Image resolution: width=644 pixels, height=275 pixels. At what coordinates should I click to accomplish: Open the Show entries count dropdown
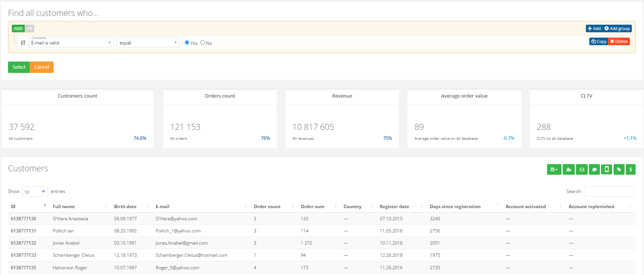(x=35, y=191)
